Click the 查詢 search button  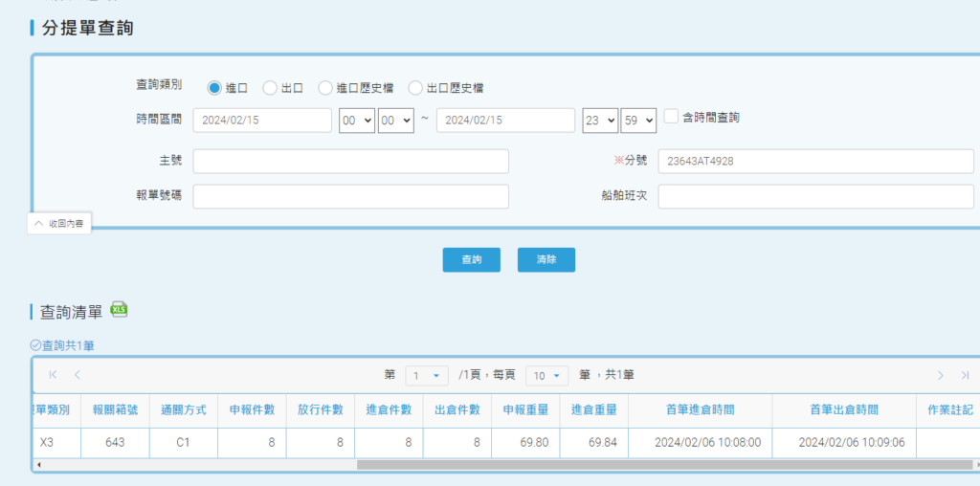[471, 259]
